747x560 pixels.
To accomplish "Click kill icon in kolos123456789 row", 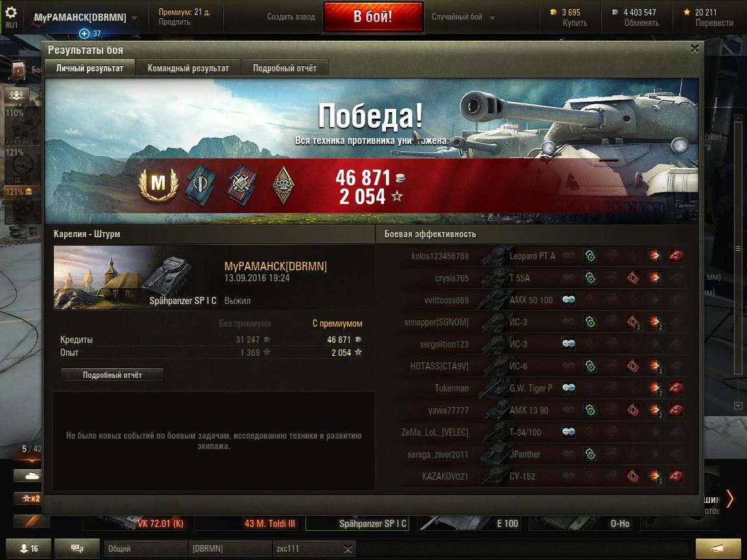I will click(x=676, y=256).
